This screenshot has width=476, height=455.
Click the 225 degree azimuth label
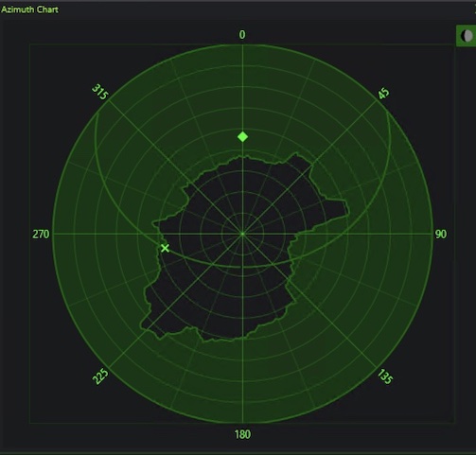100,376
